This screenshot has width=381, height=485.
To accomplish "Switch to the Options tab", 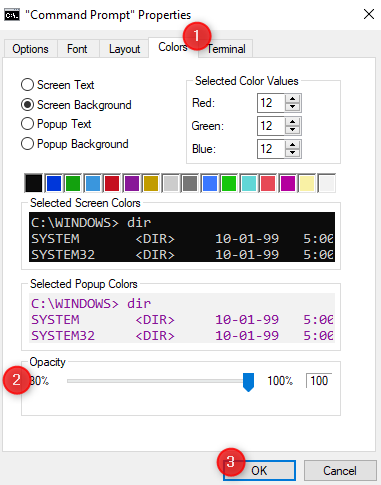I will point(30,49).
